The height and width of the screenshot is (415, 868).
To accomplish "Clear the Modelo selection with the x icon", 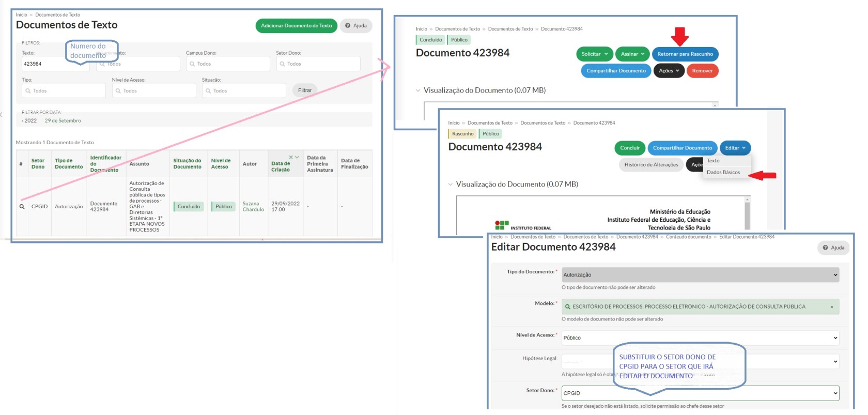I will click(832, 307).
